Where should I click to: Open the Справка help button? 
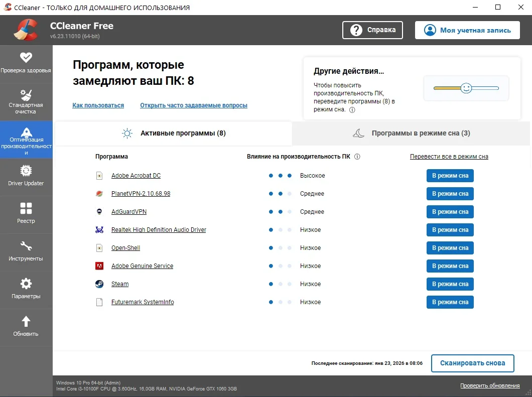click(x=372, y=30)
